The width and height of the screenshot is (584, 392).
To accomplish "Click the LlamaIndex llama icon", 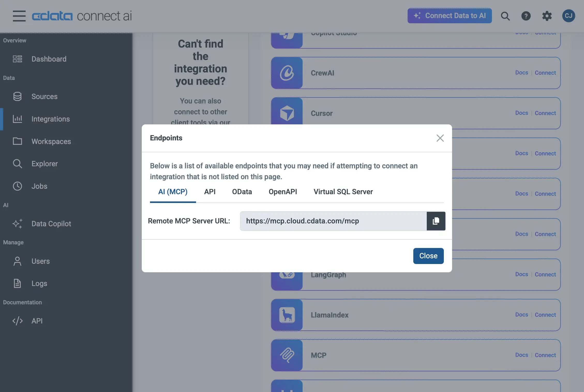I will [287, 315].
